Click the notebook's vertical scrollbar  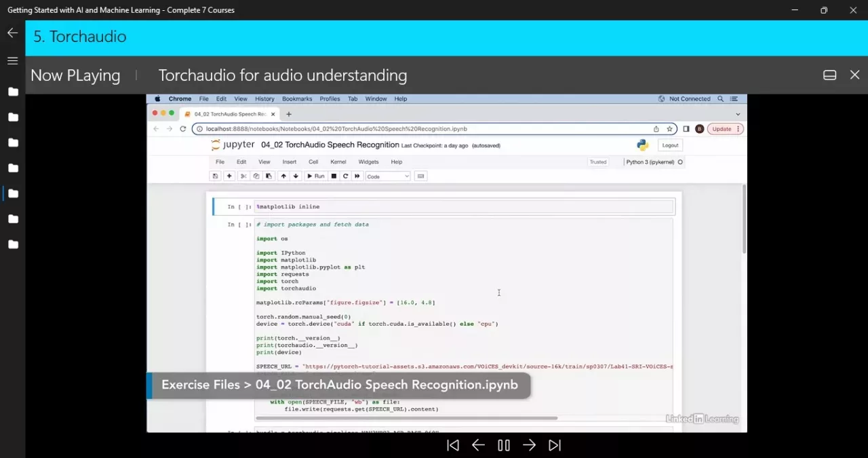point(744,219)
